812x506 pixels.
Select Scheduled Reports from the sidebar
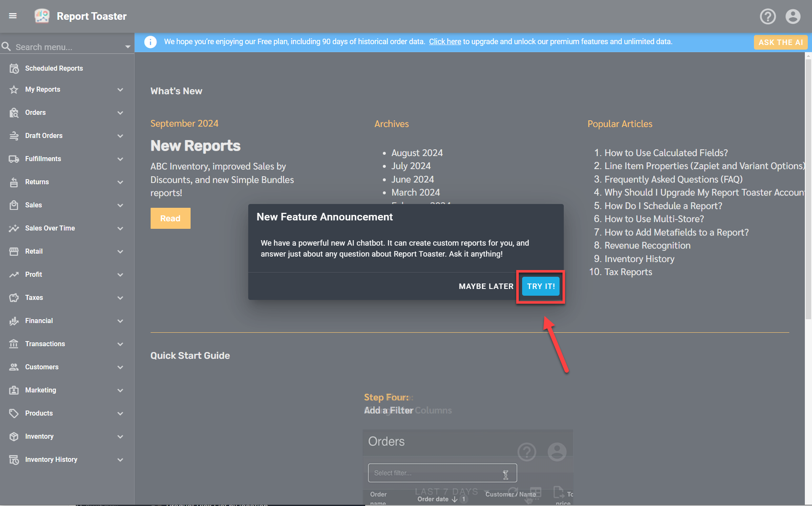tap(54, 68)
